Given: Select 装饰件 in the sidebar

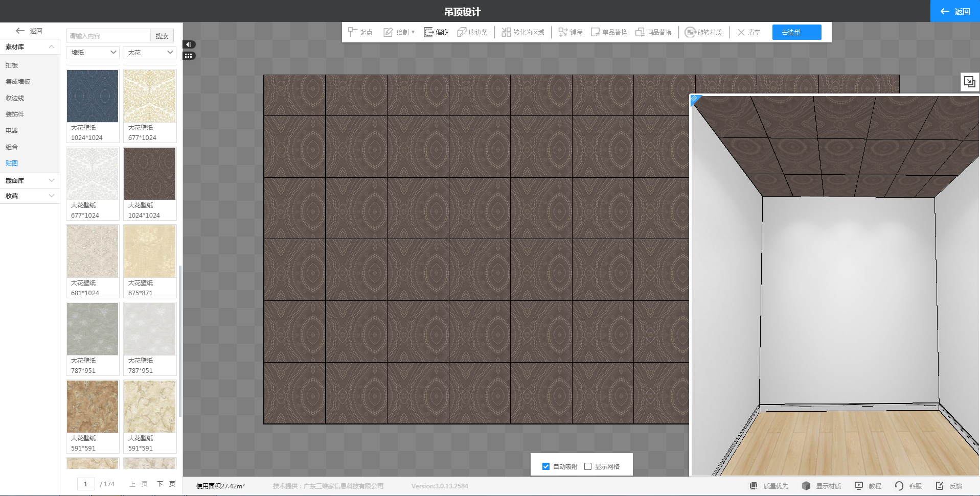Looking at the screenshot, I should coord(15,114).
